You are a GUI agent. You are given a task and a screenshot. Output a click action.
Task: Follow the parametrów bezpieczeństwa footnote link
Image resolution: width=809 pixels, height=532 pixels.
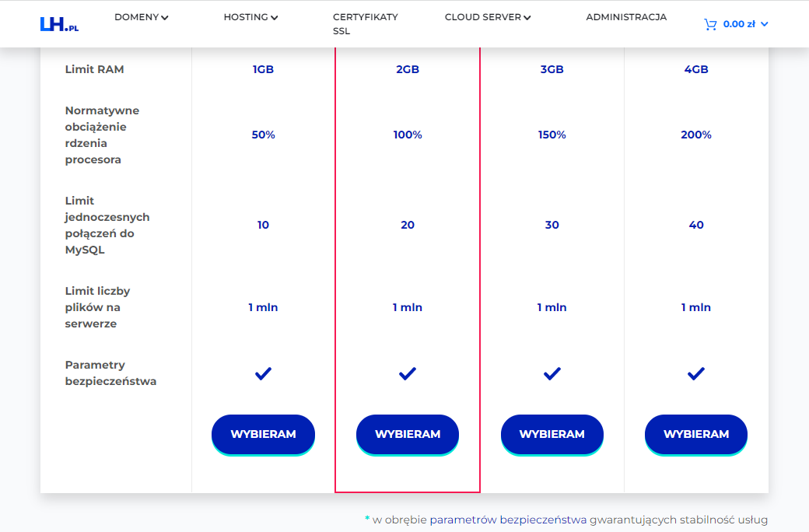click(508, 520)
